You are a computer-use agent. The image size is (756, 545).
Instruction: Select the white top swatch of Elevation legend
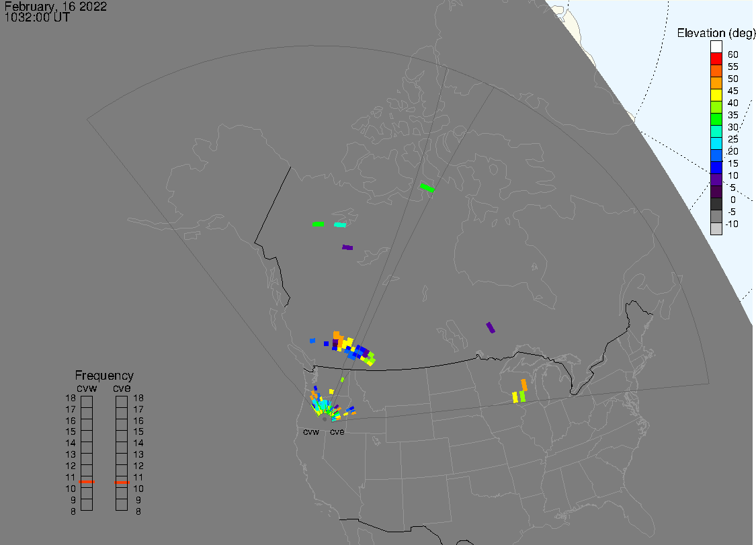[x=716, y=46]
